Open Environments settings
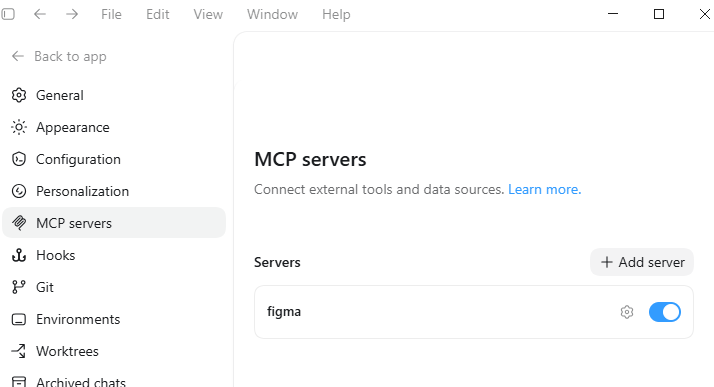The width and height of the screenshot is (714, 387). point(114,319)
